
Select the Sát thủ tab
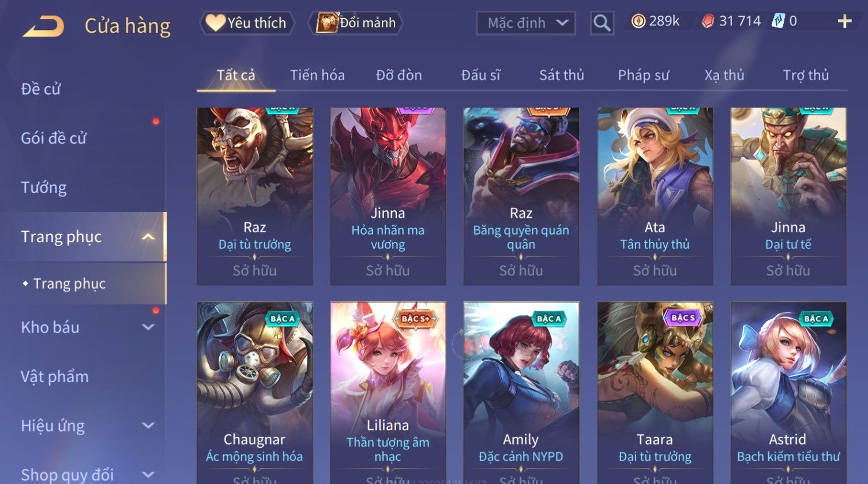(x=561, y=75)
